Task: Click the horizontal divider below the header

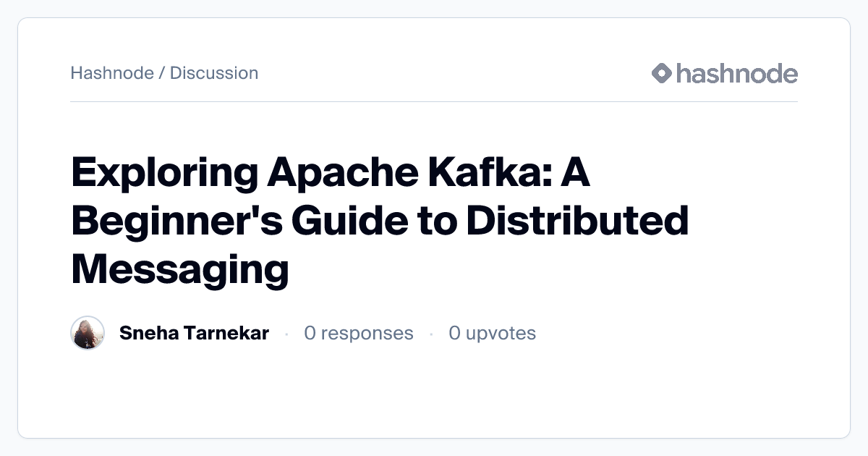Action: tap(434, 102)
